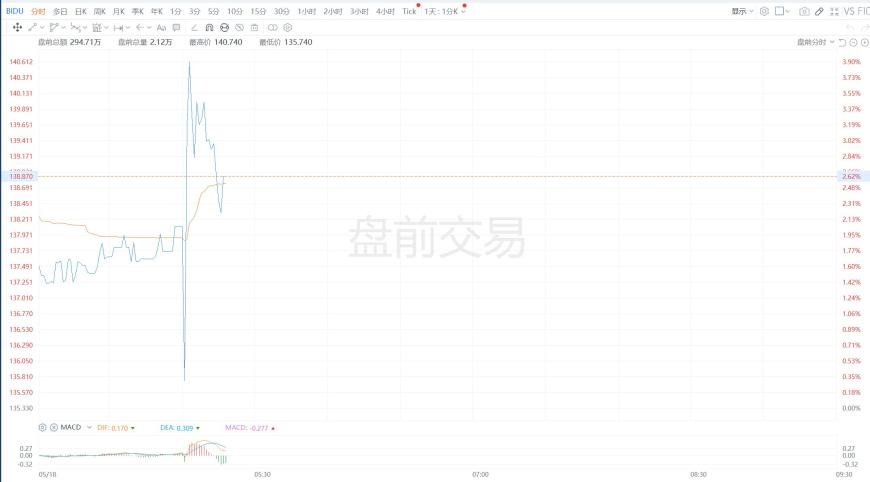Select the arrow marker tool icon
The height and width of the screenshot is (482, 870).
coord(140,27)
